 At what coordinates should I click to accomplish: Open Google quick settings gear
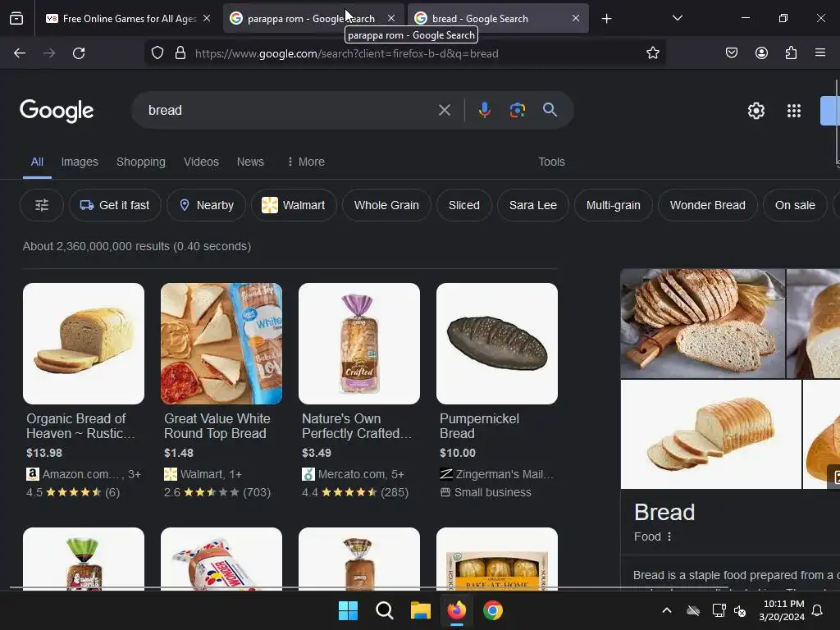click(x=756, y=111)
